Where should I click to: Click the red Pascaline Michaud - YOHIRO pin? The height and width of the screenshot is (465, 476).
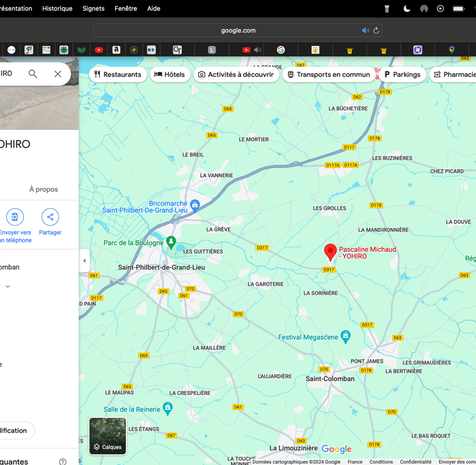tap(330, 252)
